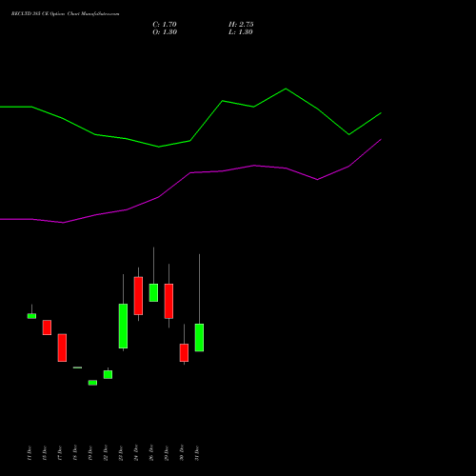Select the 11 Dec date label
Viewport: 476px width, 476px height.
coord(30,453)
